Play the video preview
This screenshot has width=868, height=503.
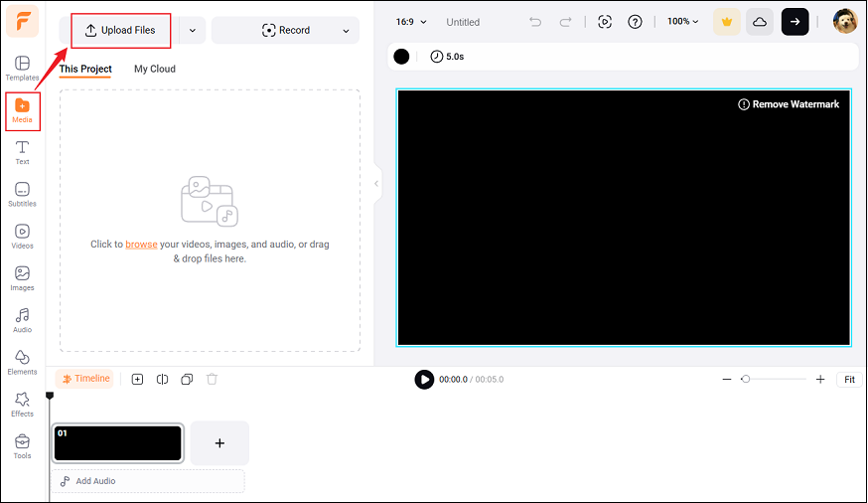[424, 379]
